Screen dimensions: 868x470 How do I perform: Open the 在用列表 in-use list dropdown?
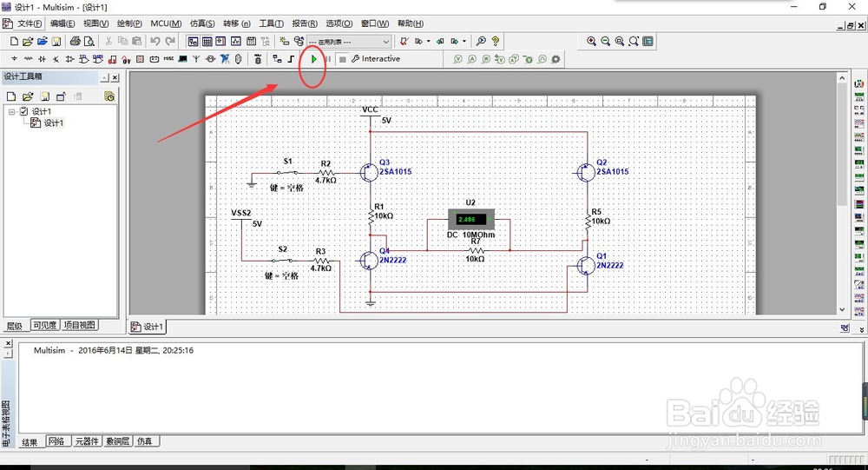[350, 41]
